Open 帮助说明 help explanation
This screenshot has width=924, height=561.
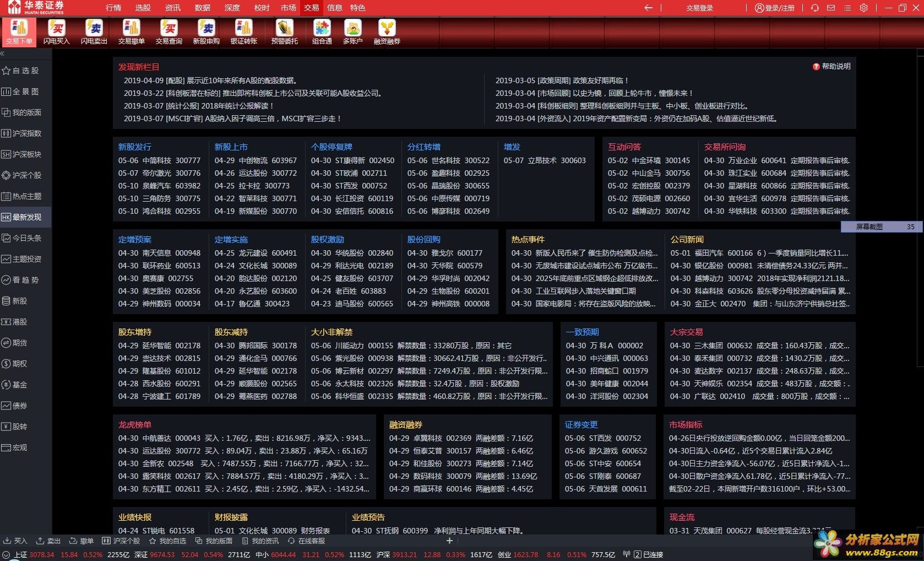click(831, 66)
